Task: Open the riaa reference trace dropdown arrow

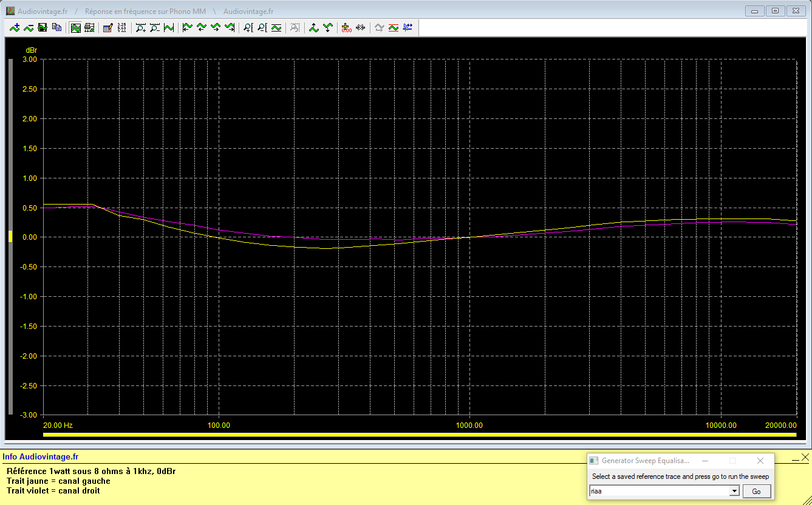Action: (x=734, y=491)
